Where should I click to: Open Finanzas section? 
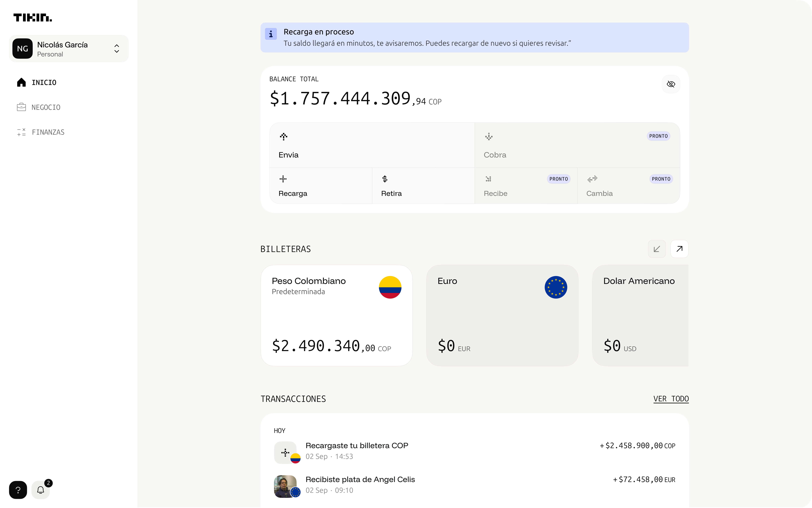coord(48,132)
